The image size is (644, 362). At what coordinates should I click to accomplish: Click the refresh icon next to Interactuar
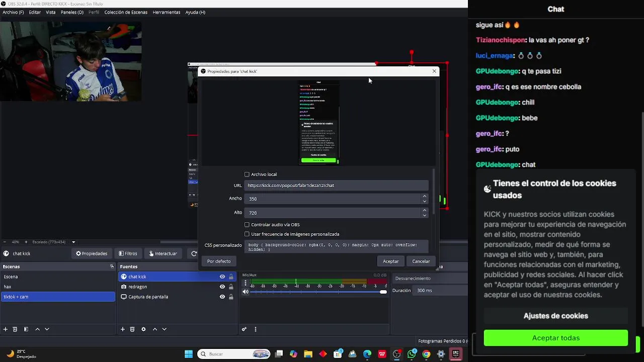click(x=194, y=253)
